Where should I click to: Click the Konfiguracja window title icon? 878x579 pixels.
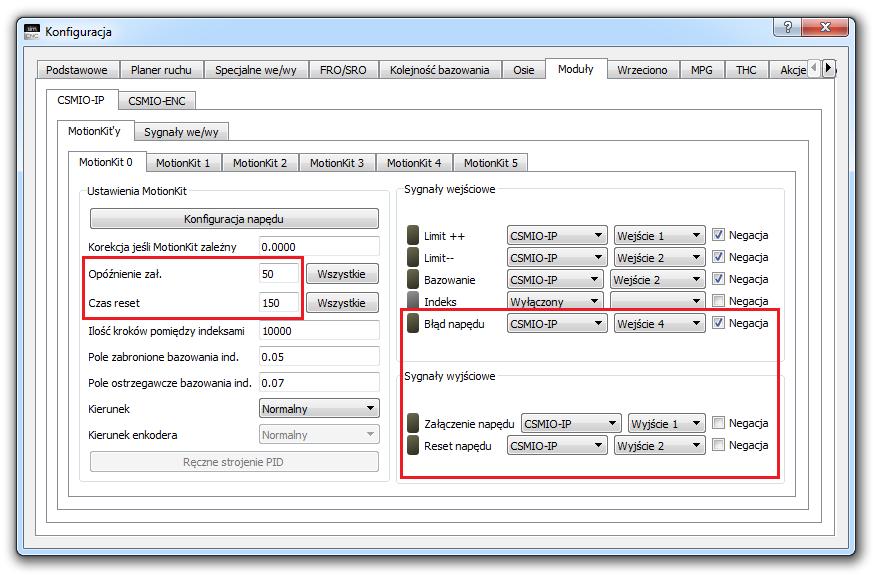[x=32, y=32]
